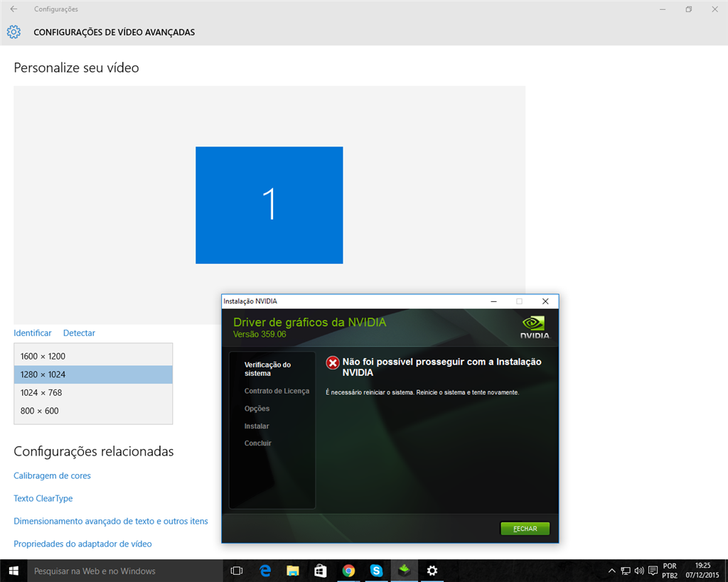728x582 pixels.
Task: Launch Google Chrome from taskbar
Action: point(348,571)
